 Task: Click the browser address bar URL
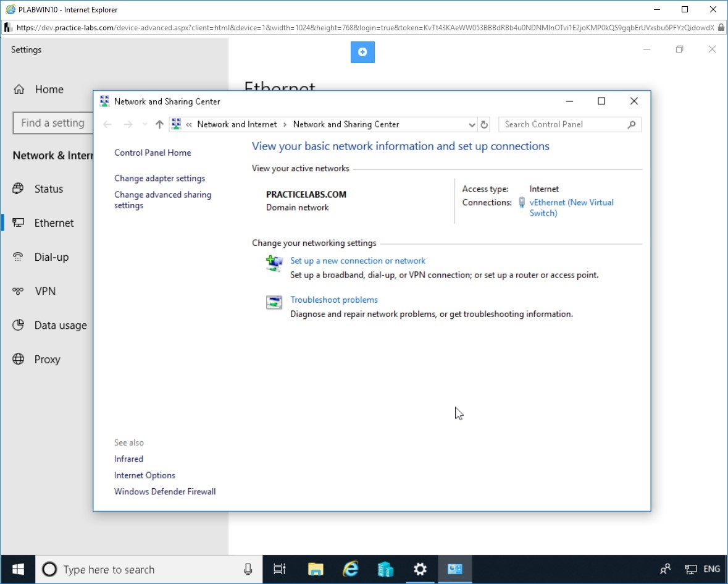(365, 28)
